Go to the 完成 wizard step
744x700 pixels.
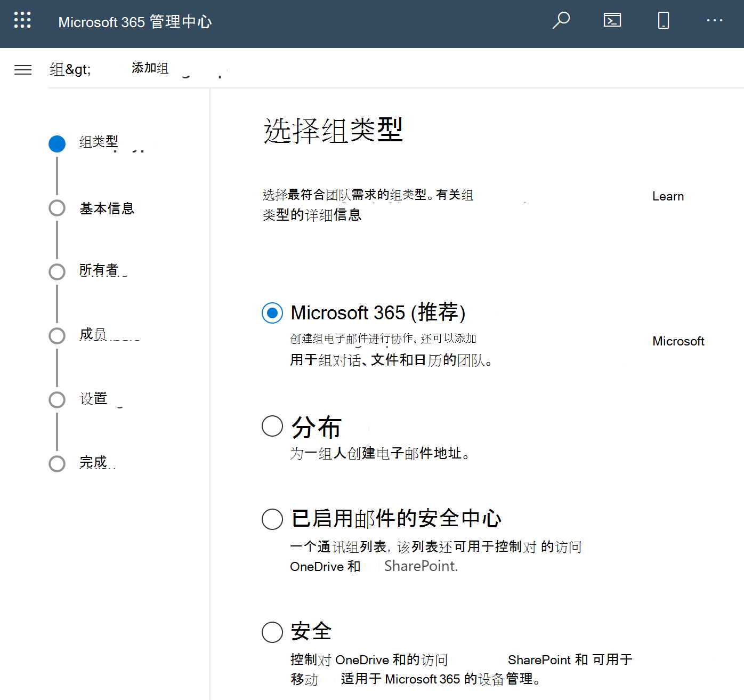pos(93,462)
